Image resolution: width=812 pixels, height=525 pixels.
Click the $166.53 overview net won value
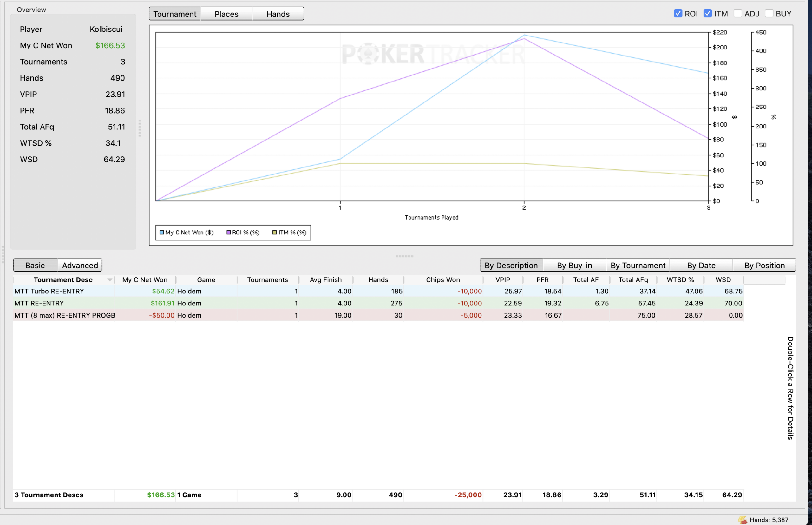pos(110,46)
